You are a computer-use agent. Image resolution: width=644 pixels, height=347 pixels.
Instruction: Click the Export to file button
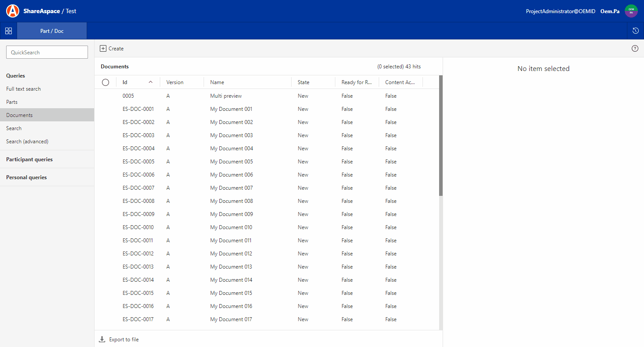(x=123, y=340)
